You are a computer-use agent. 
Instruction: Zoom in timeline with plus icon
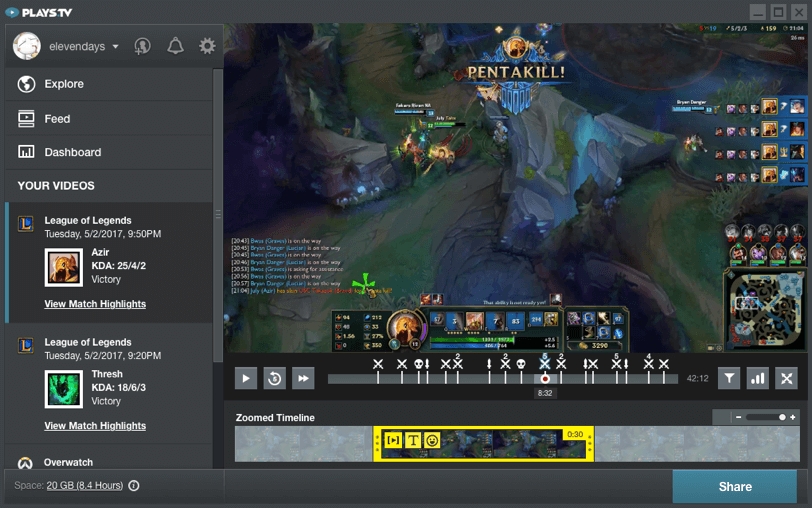(792, 417)
